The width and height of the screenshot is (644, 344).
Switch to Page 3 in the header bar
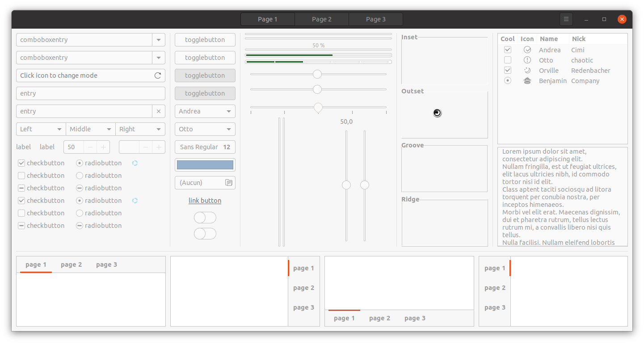point(376,19)
